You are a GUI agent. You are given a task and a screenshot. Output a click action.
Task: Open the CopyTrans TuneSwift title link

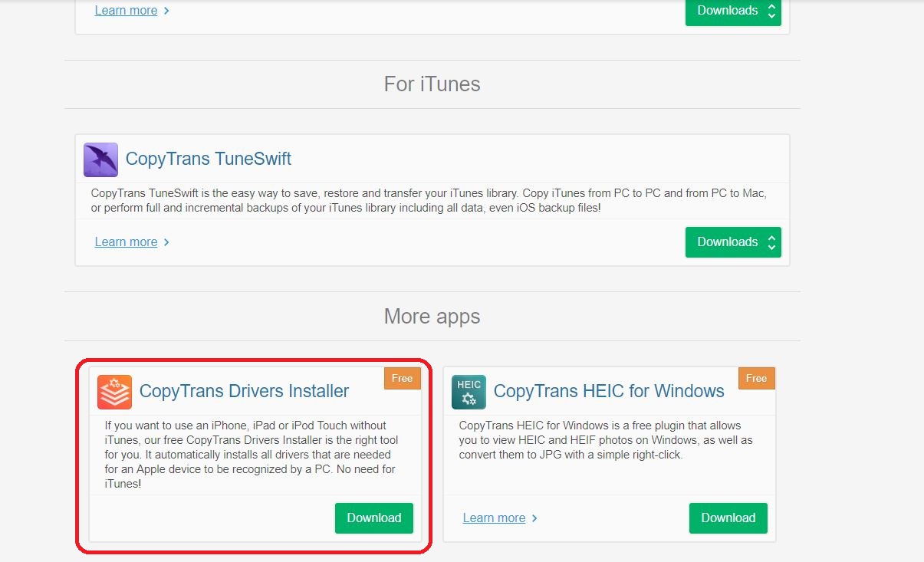point(208,159)
